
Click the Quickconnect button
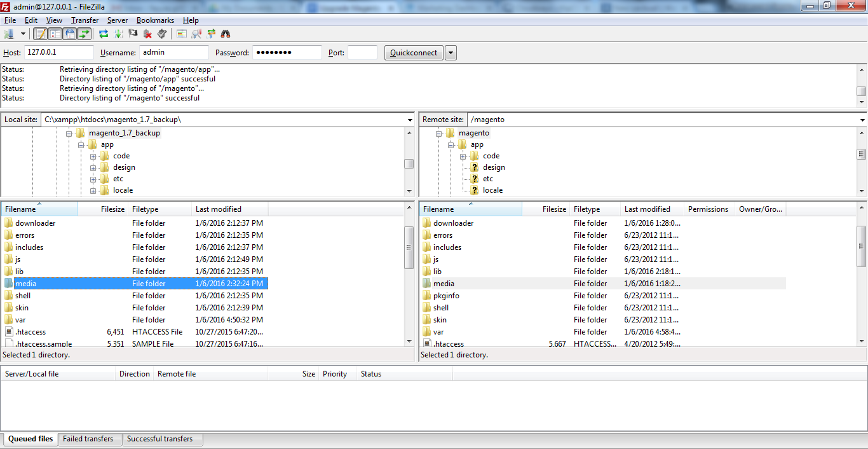[414, 53]
